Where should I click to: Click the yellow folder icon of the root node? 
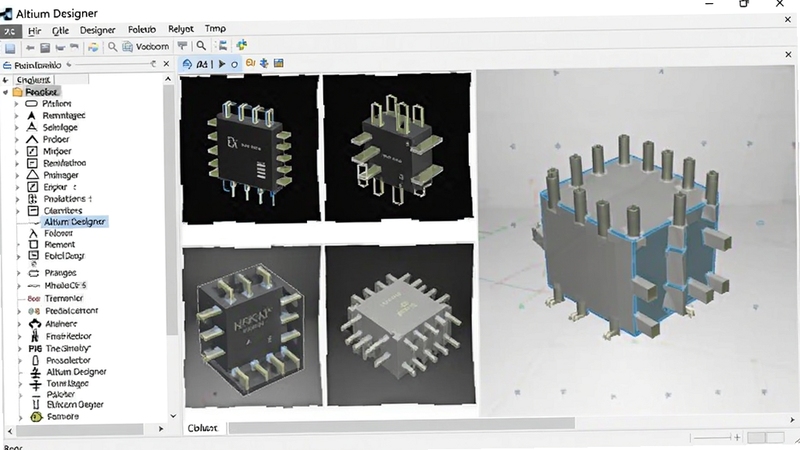[x=18, y=92]
